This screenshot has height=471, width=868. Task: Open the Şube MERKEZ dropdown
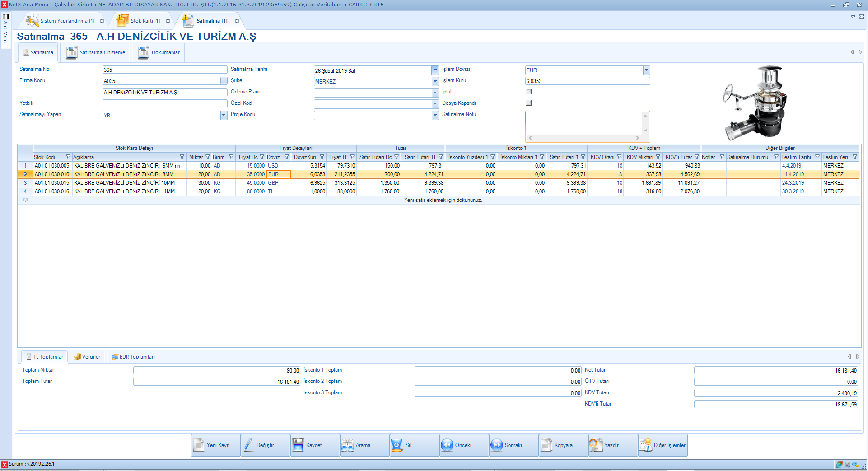pos(435,81)
